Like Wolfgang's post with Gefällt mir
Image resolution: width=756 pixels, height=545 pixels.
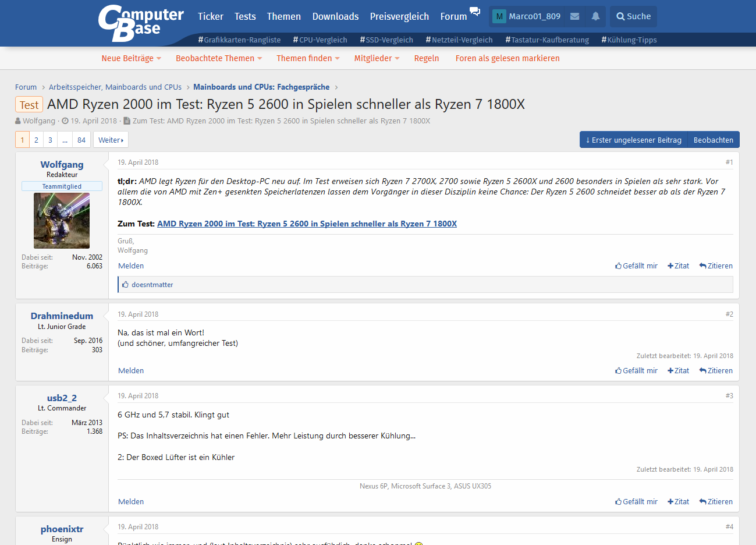click(x=636, y=266)
